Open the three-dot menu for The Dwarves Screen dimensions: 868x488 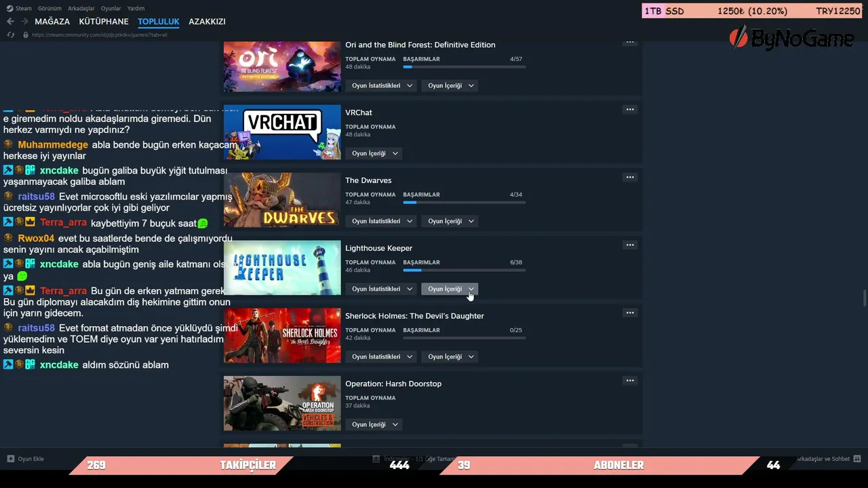pyautogui.click(x=630, y=178)
